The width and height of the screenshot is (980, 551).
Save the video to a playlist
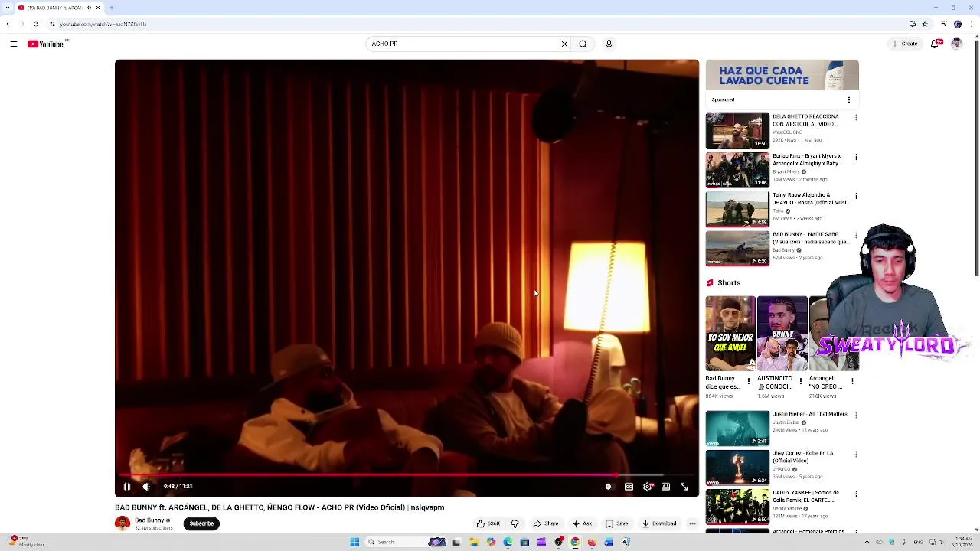[x=617, y=523]
